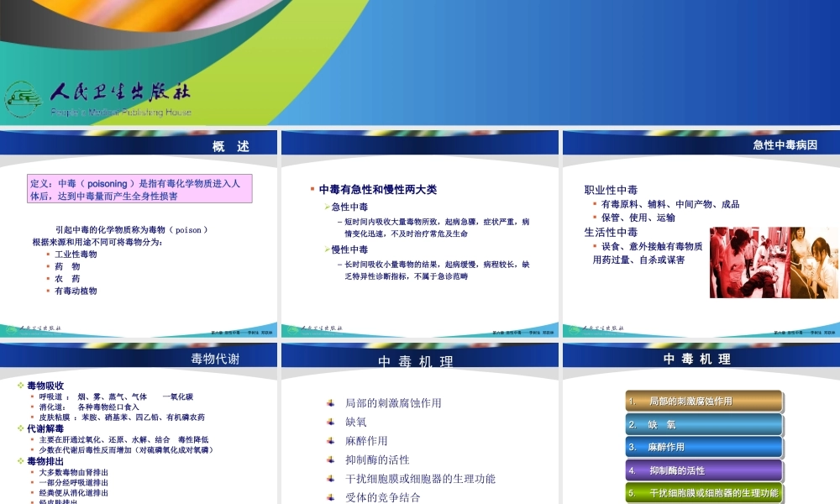Viewport: 840px width, 504px height.
Task: Expand the 慢性中毒 arrow marker
Action: click(327, 249)
